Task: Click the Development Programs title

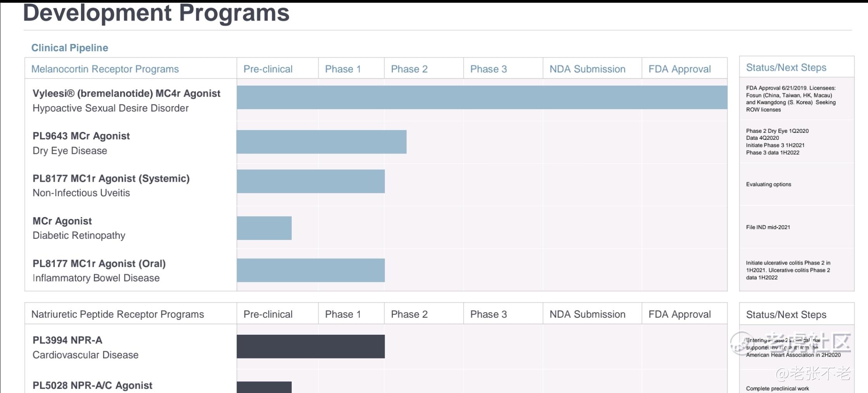Action: (x=156, y=12)
